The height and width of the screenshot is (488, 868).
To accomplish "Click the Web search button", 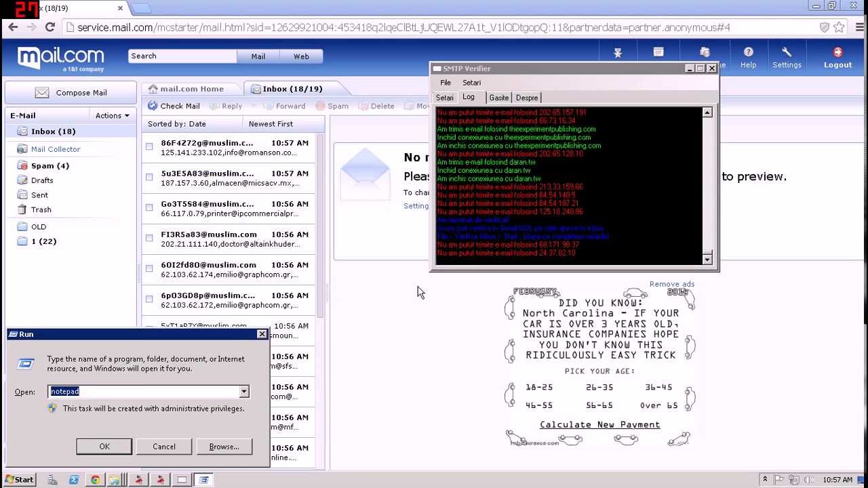I will click(301, 56).
